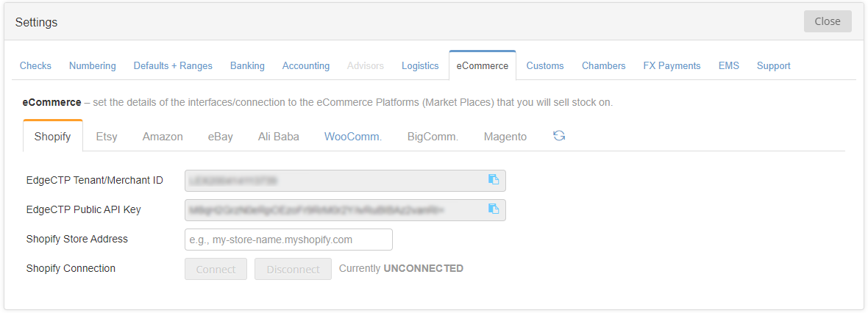Open the Ali Baba platform tab
The height and width of the screenshot is (313, 868).
279,137
